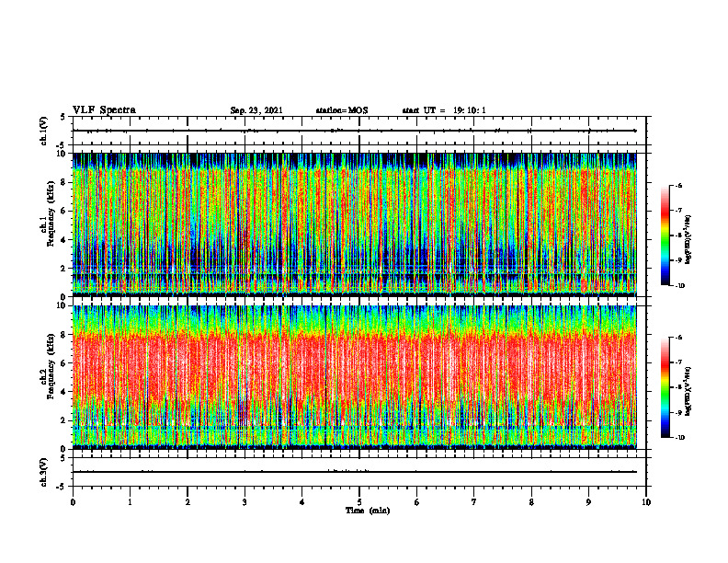Click the ch.2 color scale bar

pyautogui.click(x=665, y=387)
